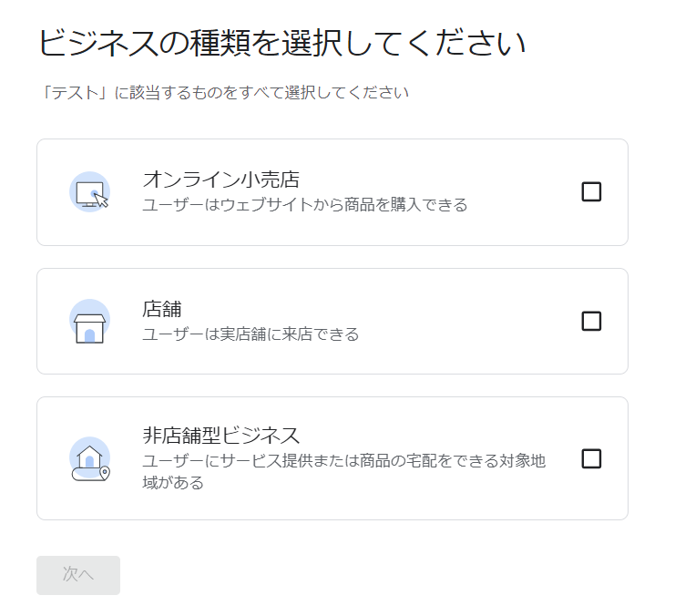Choose the 非店舗型ビジネス title label
The height and width of the screenshot is (616, 675).
[220, 435]
